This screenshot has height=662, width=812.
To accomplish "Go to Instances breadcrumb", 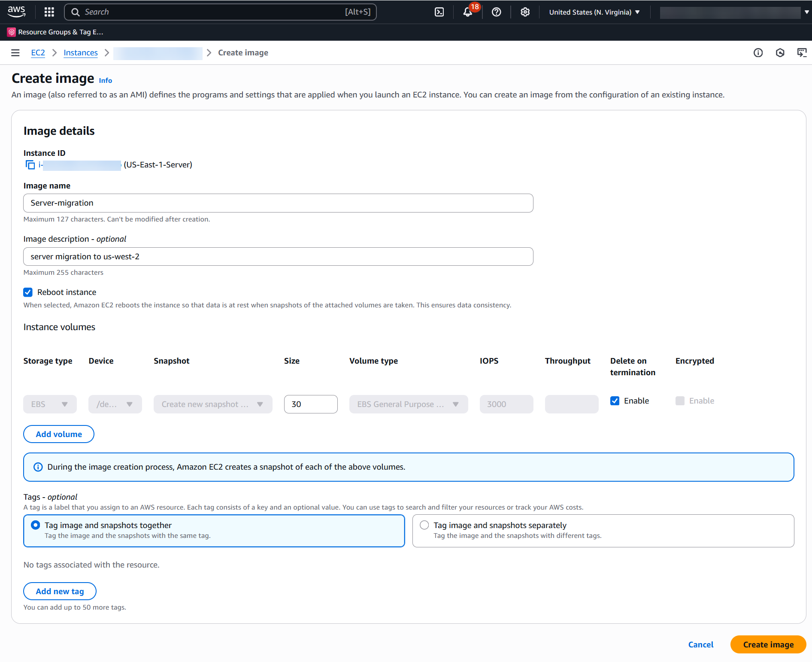I will [81, 53].
